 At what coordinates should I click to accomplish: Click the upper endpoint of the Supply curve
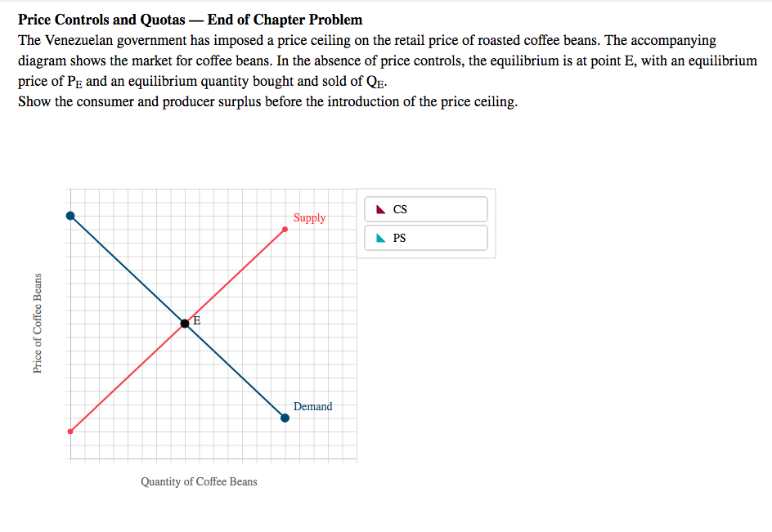285,230
